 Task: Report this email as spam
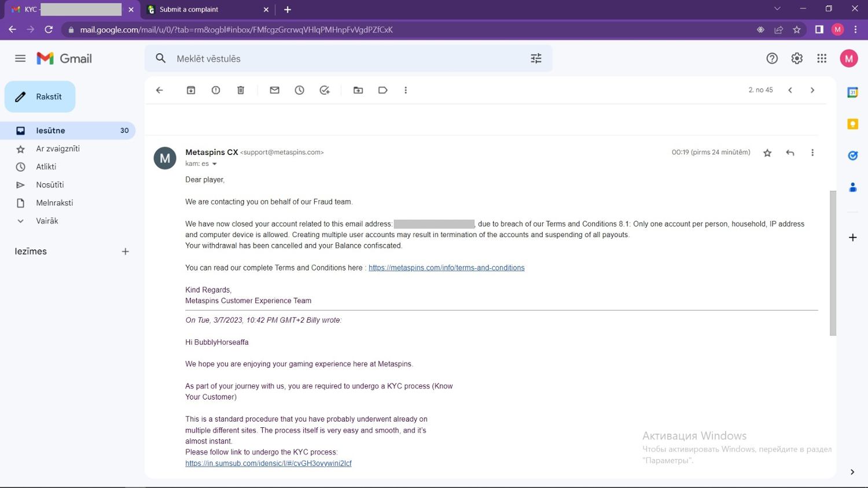click(x=216, y=90)
